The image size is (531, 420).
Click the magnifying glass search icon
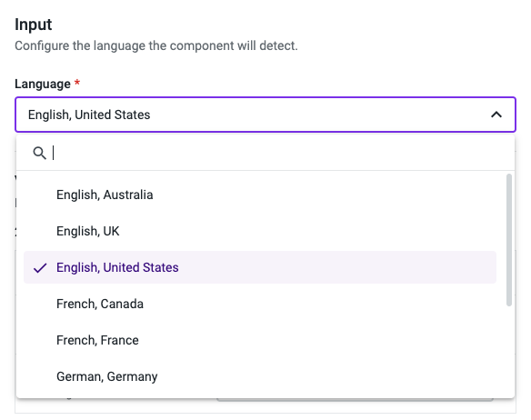40,153
